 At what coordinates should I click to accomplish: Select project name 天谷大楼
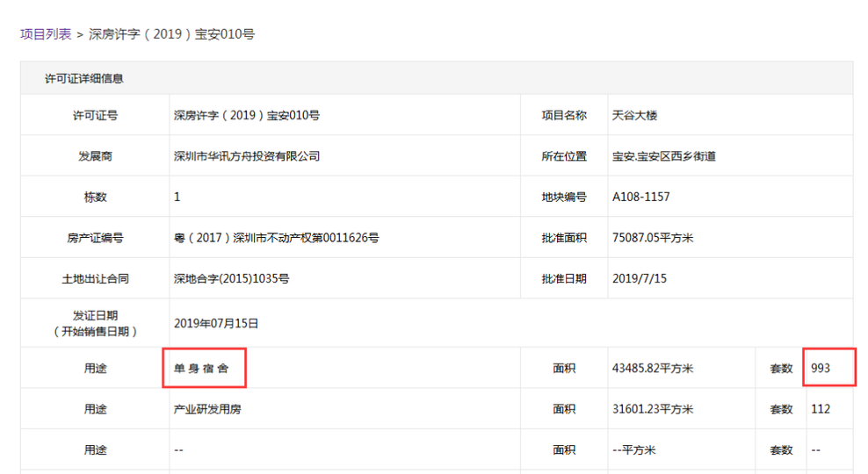coord(634,116)
